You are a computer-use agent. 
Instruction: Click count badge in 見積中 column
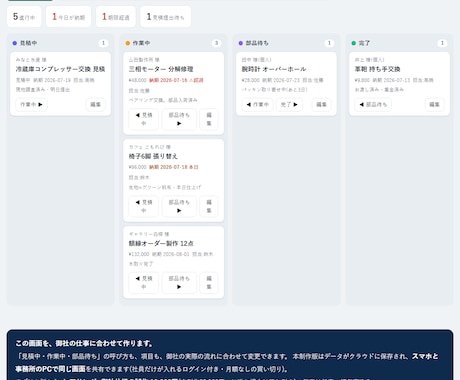(103, 43)
